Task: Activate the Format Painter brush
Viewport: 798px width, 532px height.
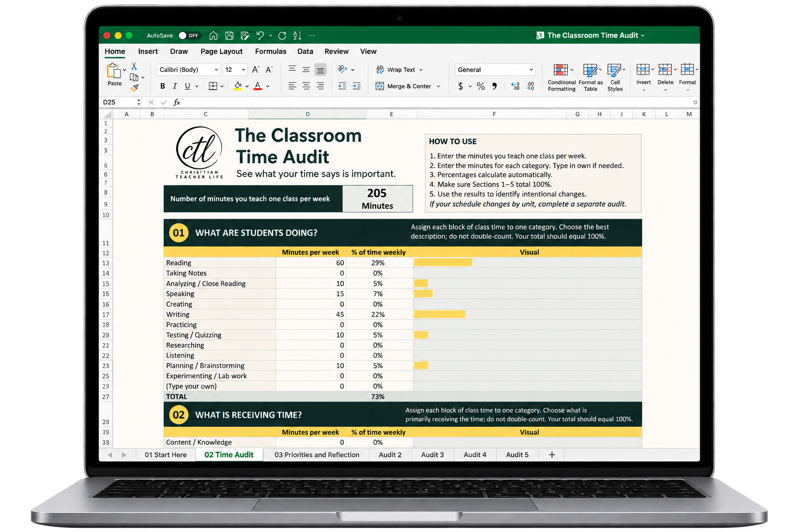Action: 135,88
